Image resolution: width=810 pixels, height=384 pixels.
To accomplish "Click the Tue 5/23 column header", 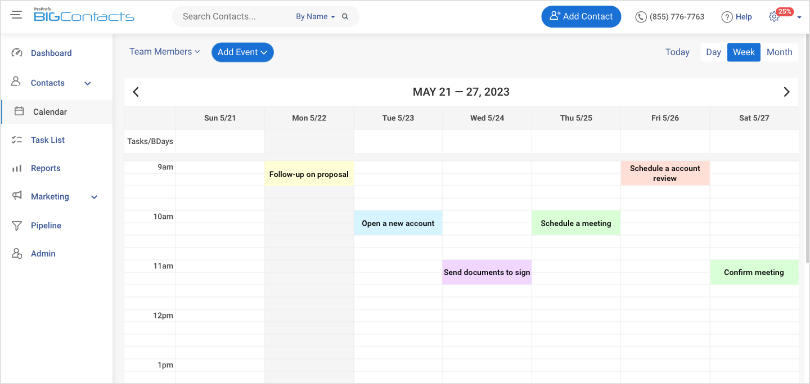I will click(x=398, y=118).
